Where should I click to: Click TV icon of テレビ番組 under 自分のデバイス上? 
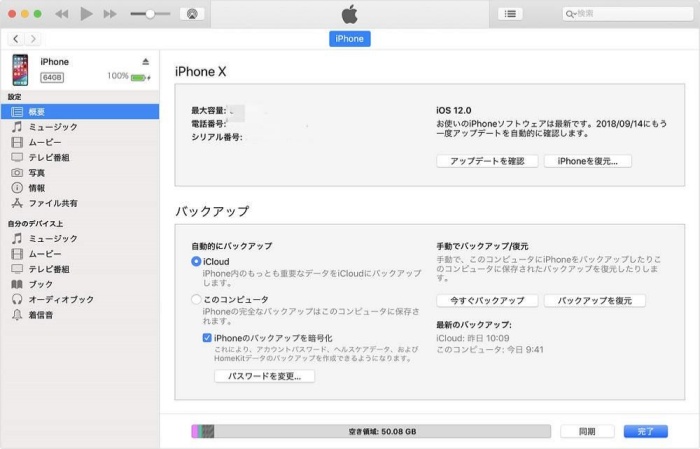tap(17, 269)
